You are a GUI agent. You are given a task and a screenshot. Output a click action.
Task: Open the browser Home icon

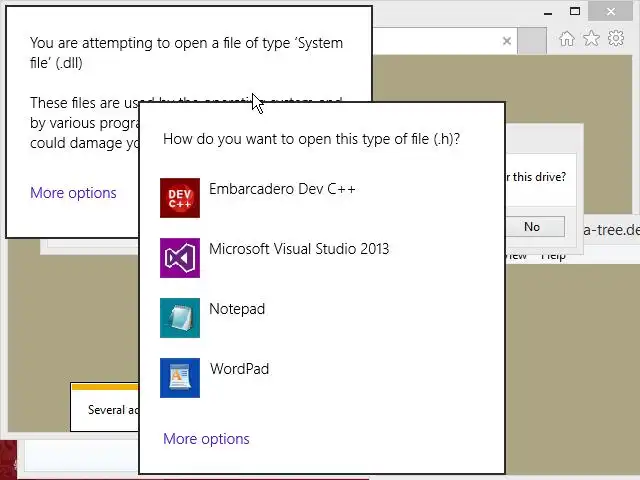[x=567, y=39]
